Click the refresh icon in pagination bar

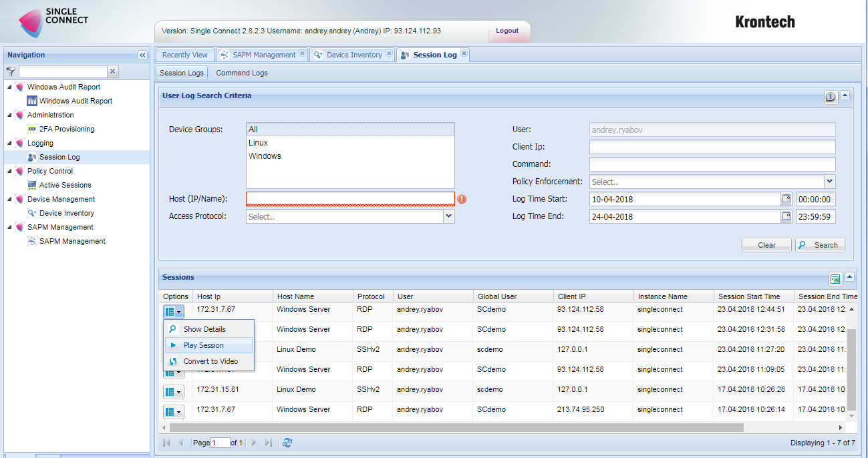coord(287,443)
